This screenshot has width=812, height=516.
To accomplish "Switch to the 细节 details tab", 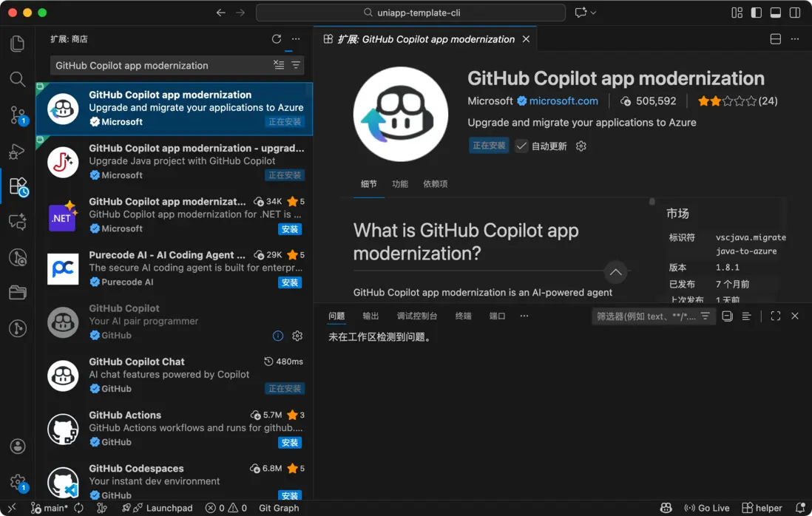I will (369, 184).
